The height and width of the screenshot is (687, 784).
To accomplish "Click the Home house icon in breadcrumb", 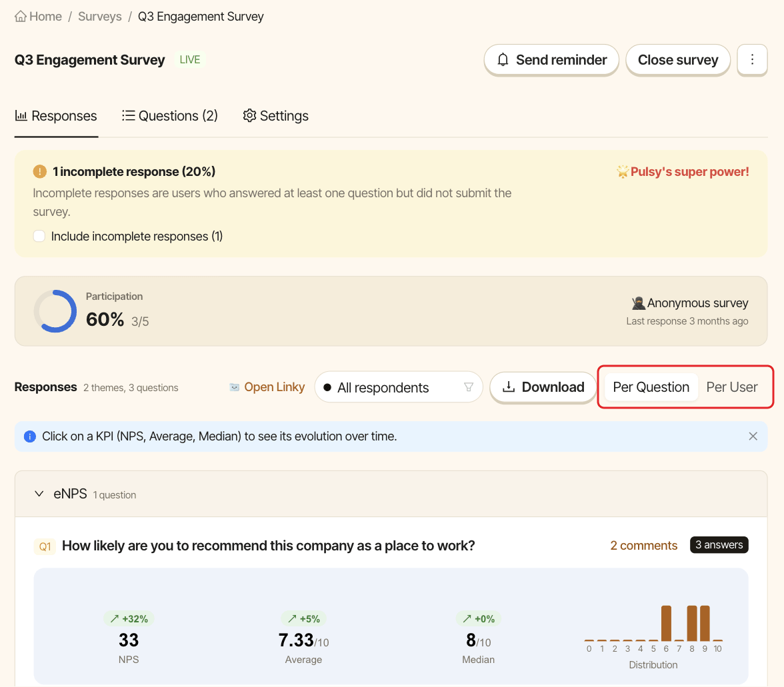I will pos(21,17).
